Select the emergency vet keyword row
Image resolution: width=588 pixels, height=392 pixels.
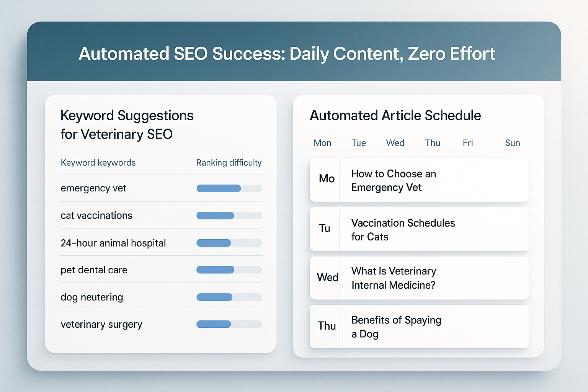[x=161, y=188]
